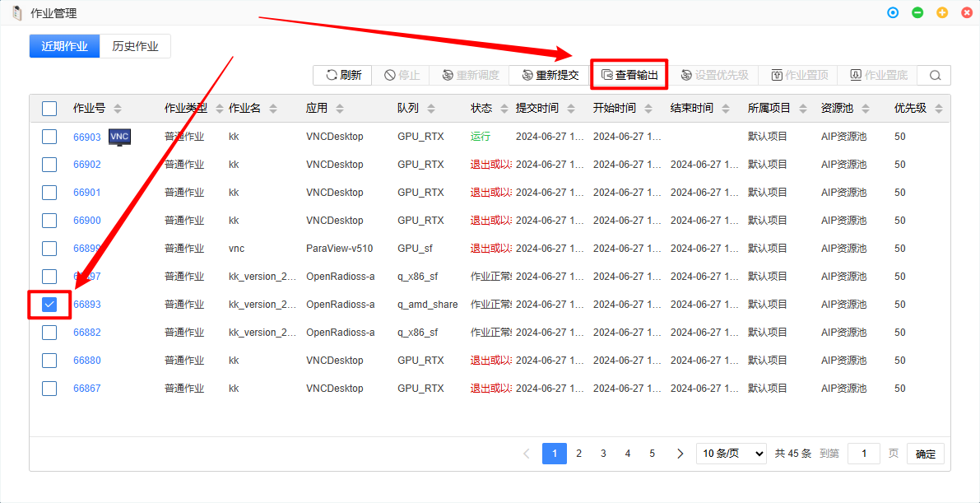The image size is (980, 503).
Task: Click the 重新提交 resubmit button
Action: click(x=550, y=75)
